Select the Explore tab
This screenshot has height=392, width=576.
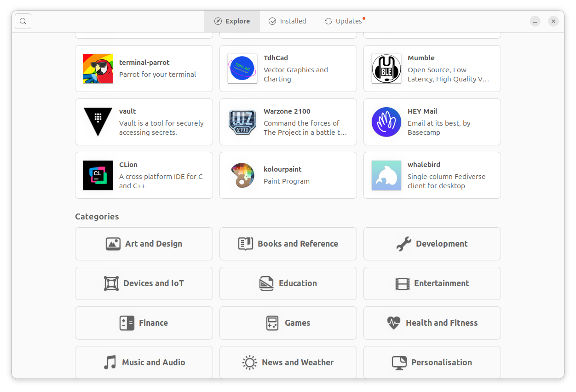pos(232,21)
